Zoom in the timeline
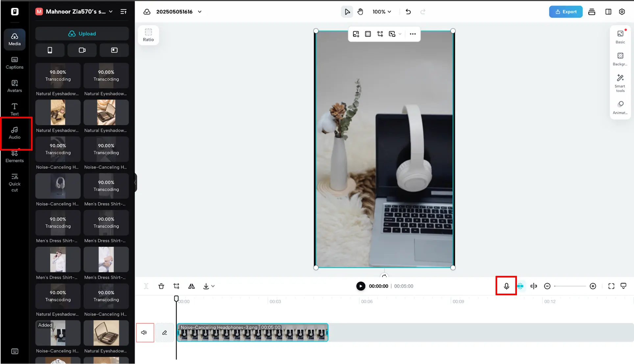 click(593, 286)
